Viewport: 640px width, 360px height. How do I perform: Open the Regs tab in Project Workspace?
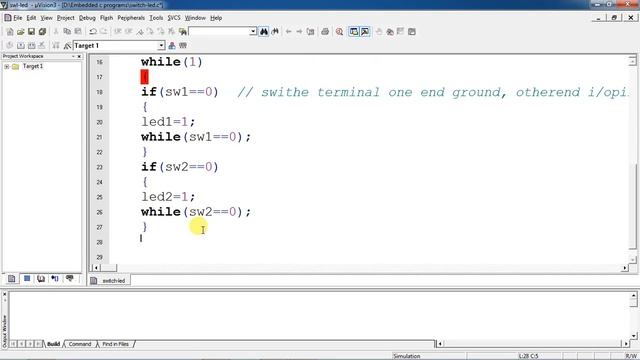(x=27, y=279)
